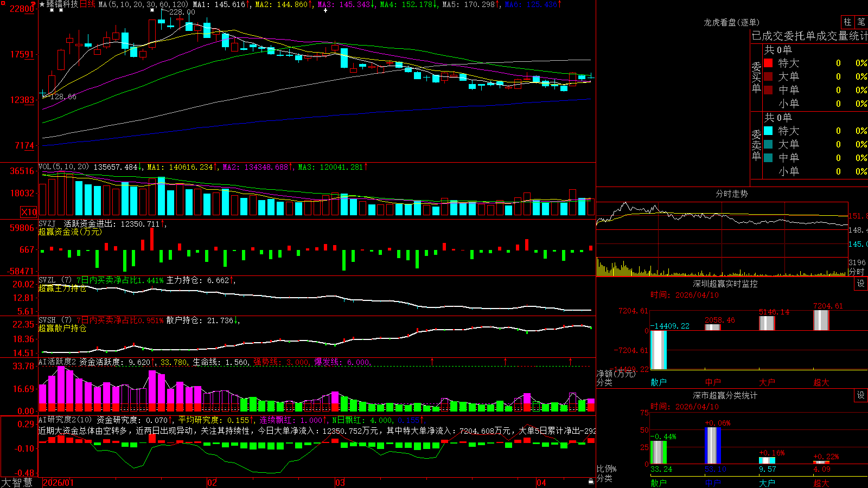Click the 128.66 low price annotation
The height and width of the screenshot is (488, 868).
tap(63, 97)
